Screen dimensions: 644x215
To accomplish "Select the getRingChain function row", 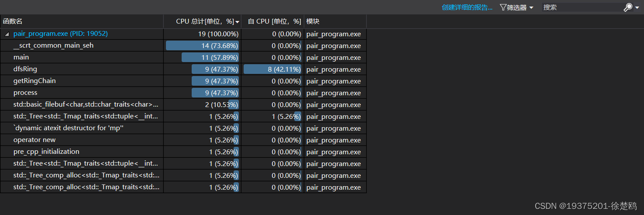I will 183,81.
